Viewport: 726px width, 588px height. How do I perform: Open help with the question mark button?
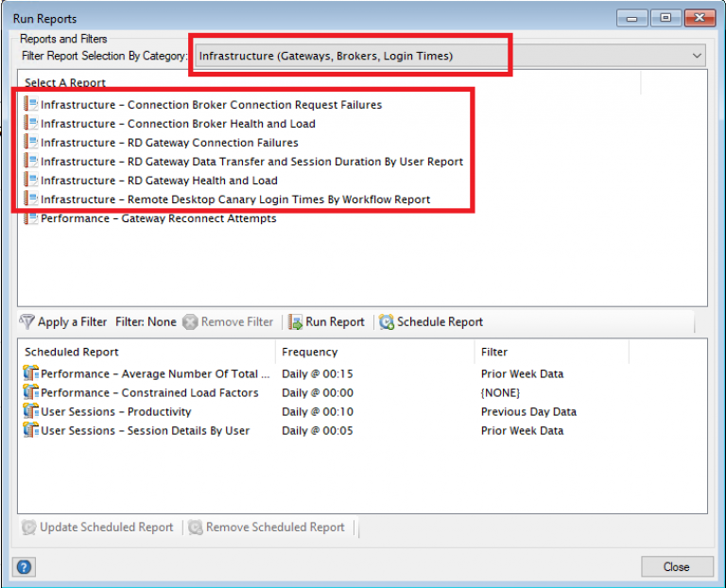pos(24,566)
